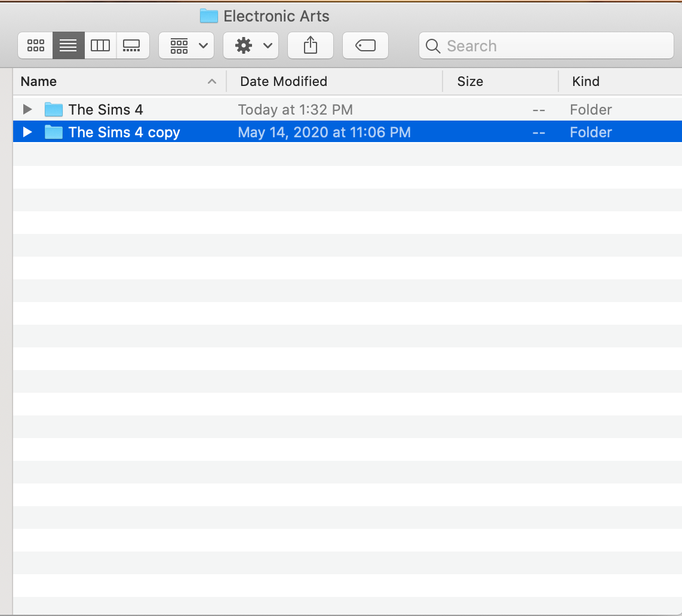The height and width of the screenshot is (616, 682).
Task: Click The Sims 4 folder icon
Action: pos(54,109)
